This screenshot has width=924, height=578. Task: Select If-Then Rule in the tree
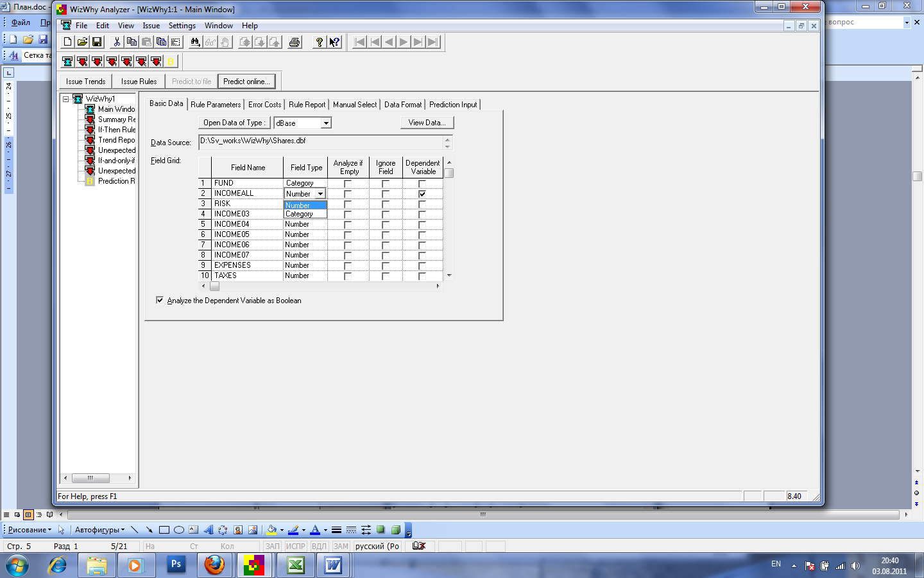(x=116, y=130)
